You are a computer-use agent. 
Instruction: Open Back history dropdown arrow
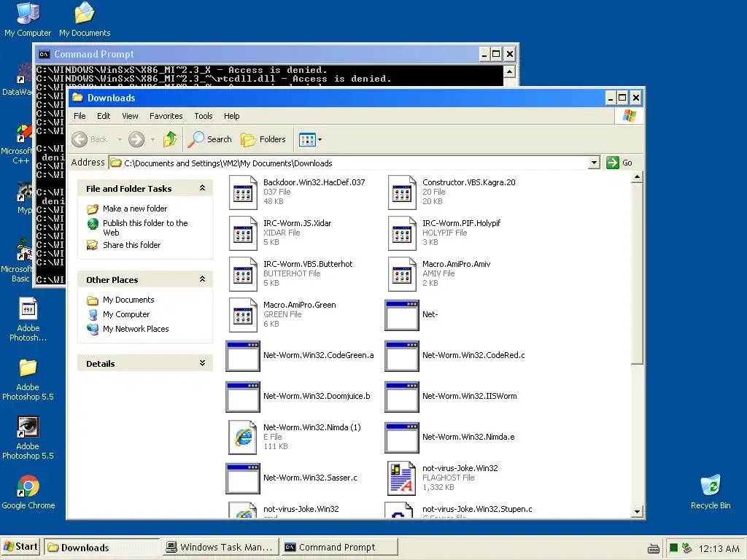[x=120, y=139]
